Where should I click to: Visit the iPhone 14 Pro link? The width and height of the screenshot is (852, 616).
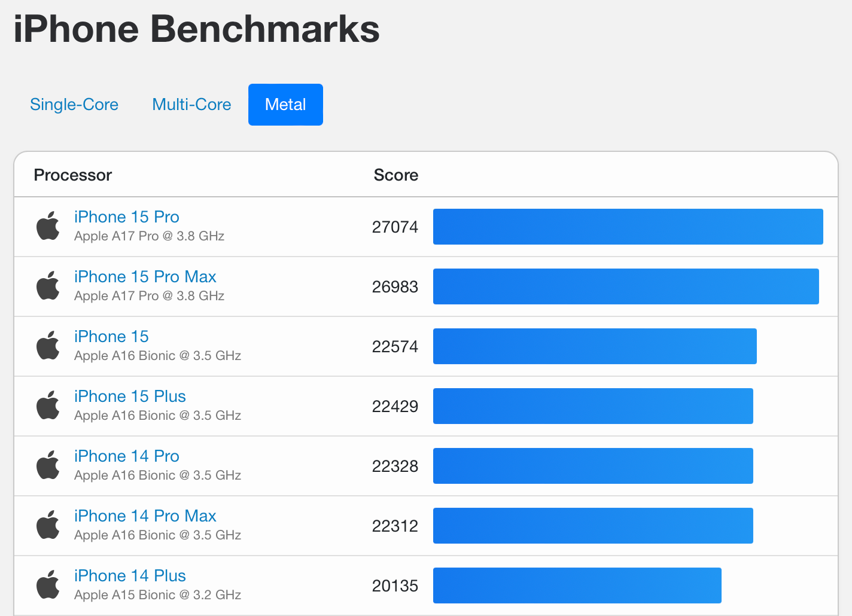tap(127, 456)
